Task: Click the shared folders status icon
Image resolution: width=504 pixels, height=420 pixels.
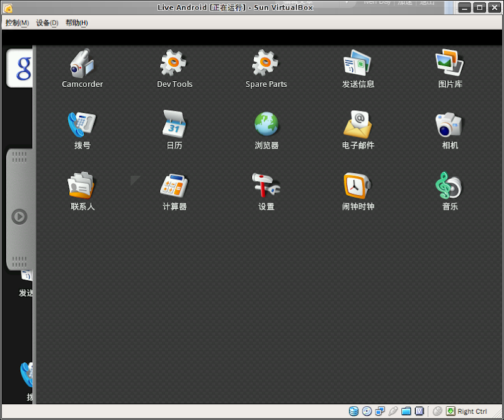Action: [406, 411]
